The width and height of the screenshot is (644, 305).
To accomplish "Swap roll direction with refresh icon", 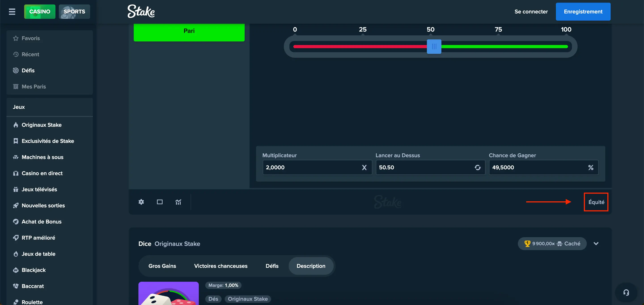I will pyautogui.click(x=477, y=168).
